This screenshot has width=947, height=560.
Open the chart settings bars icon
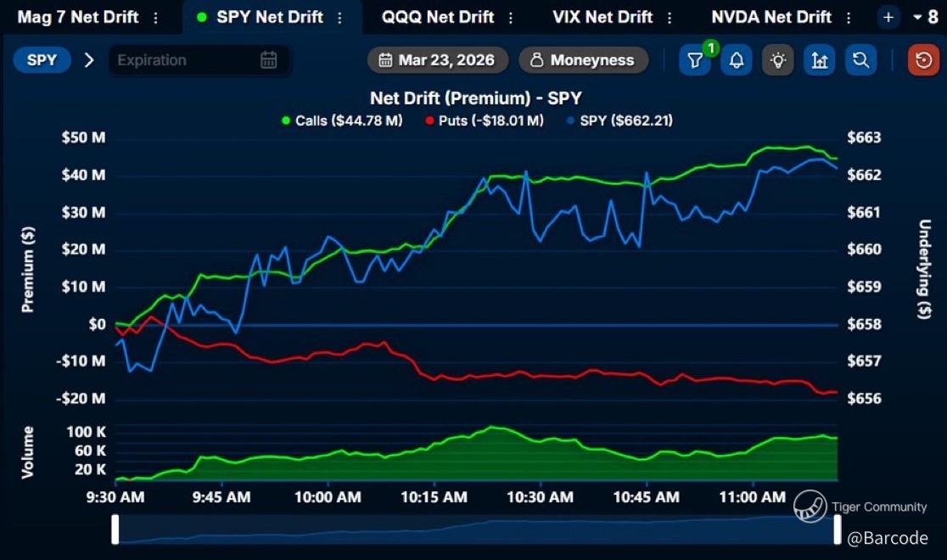[x=820, y=59]
